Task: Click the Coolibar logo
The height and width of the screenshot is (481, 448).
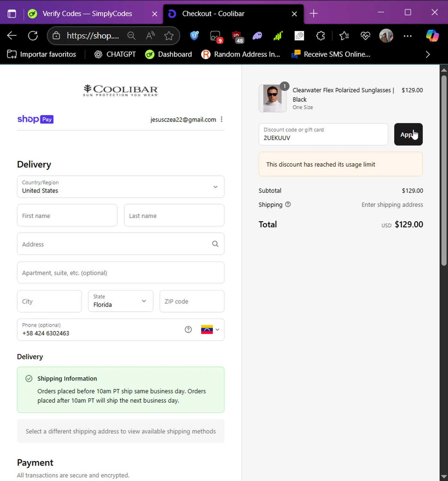Action: (x=121, y=90)
